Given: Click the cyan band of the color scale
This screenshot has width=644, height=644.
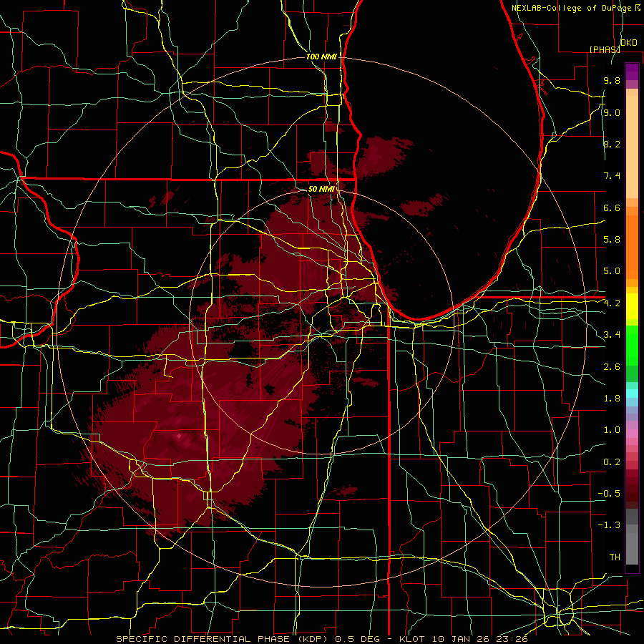Looking at the screenshot, I should (632, 394).
